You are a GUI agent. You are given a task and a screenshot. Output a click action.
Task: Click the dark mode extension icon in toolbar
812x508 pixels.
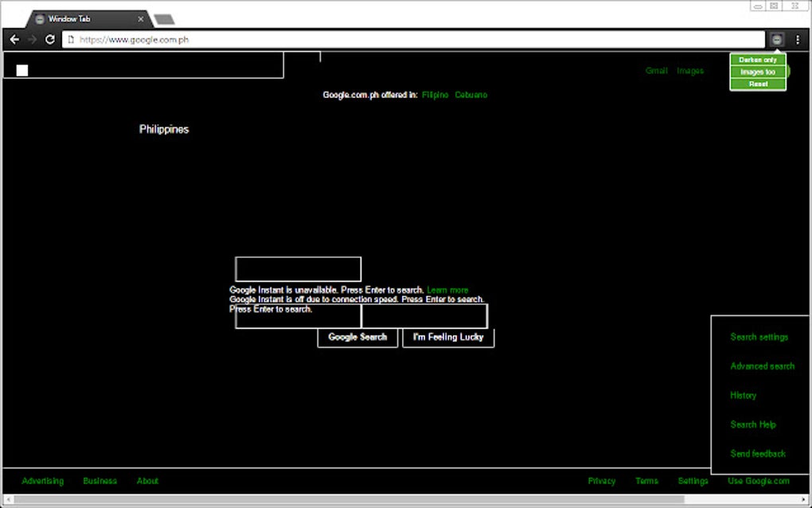[776, 38]
